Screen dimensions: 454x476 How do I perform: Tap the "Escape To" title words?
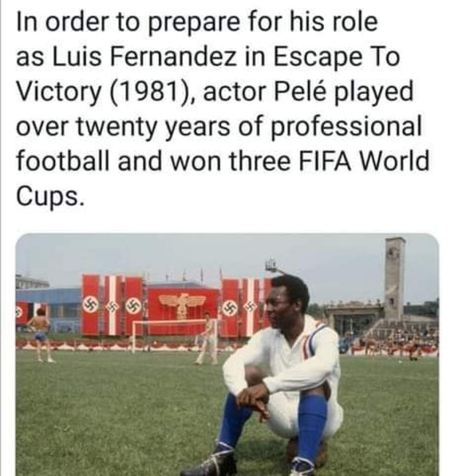coord(337,58)
